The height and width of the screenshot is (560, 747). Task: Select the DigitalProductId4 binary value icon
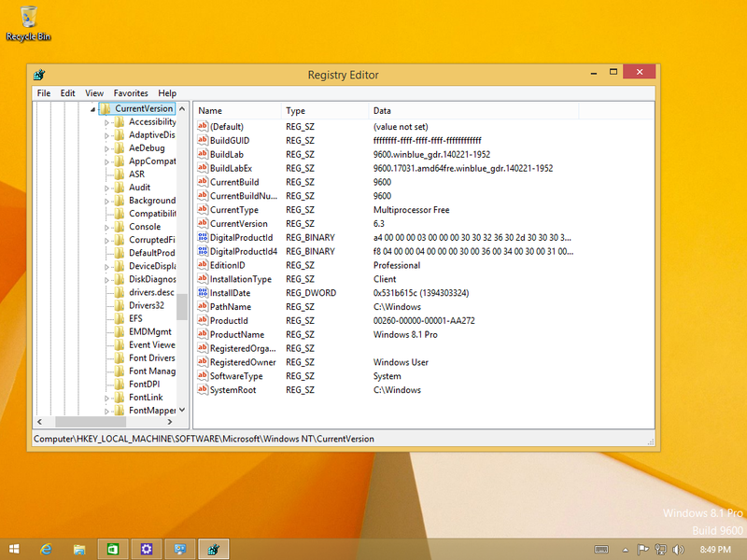(x=203, y=251)
